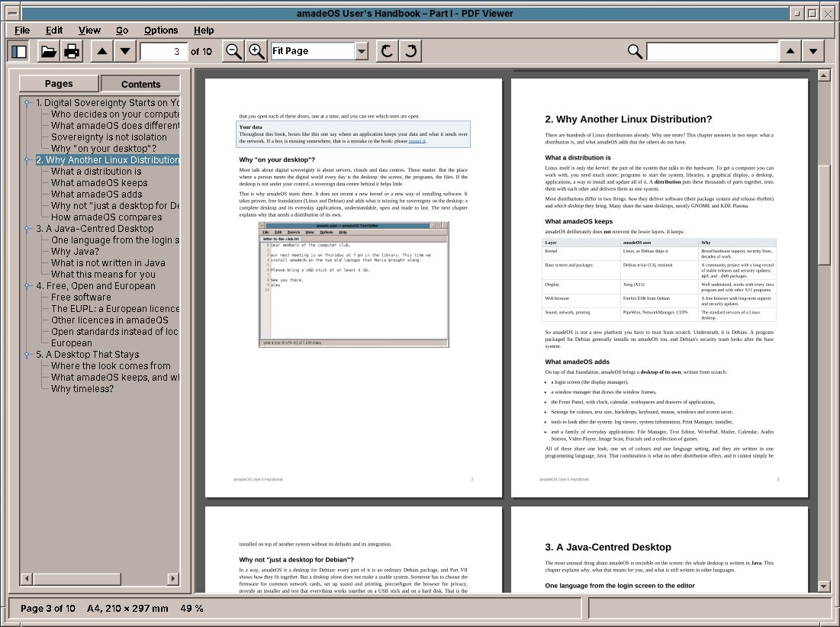Click the outline scrollbar right arrow
This screenshot has height=627, width=840.
(x=172, y=579)
